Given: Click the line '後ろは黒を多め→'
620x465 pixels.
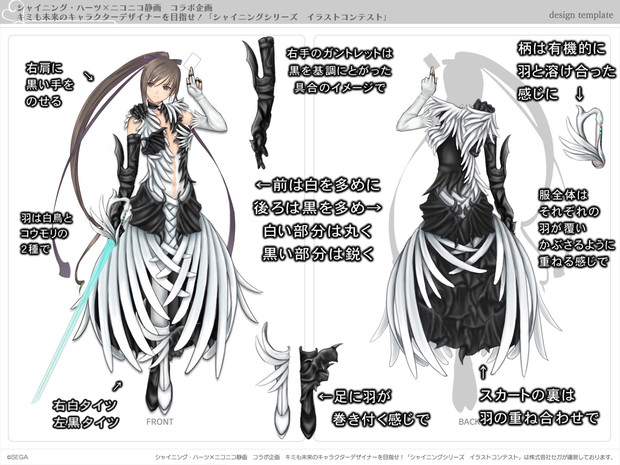Looking at the screenshot, I should [318, 208].
